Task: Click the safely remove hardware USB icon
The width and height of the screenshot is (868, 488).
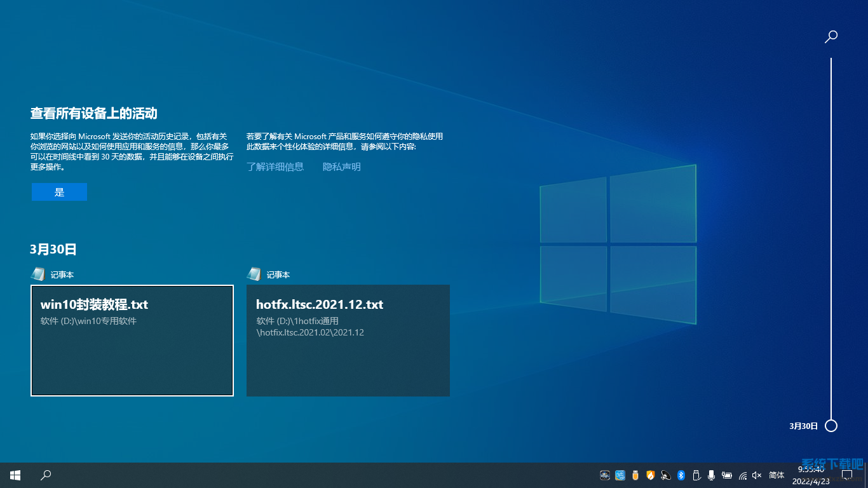Action: pos(696,475)
